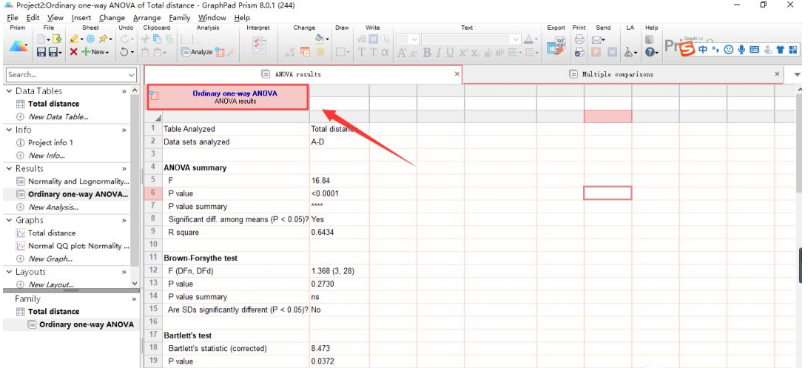This screenshot has width=808, height=368.
Task: Click the Send email envelope icon
Action: (596, 39)
